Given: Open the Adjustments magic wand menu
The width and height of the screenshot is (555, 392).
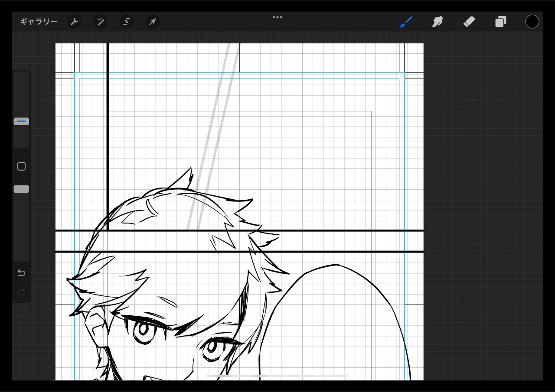Looking at the screenshot, I should click(101, 22).
